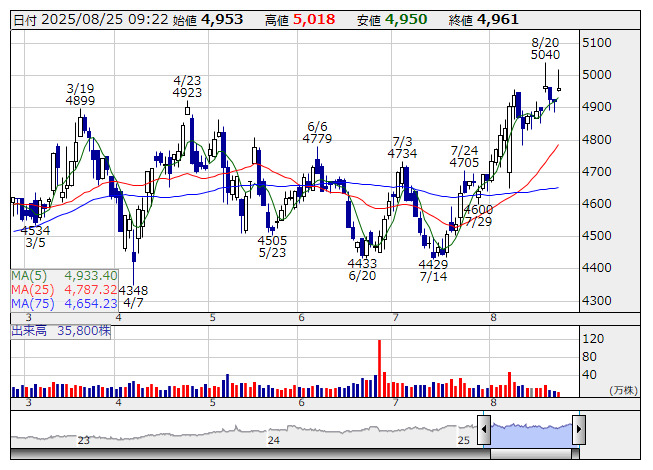
Task: Click year 24 in the overview timeline
Action: 273,440
